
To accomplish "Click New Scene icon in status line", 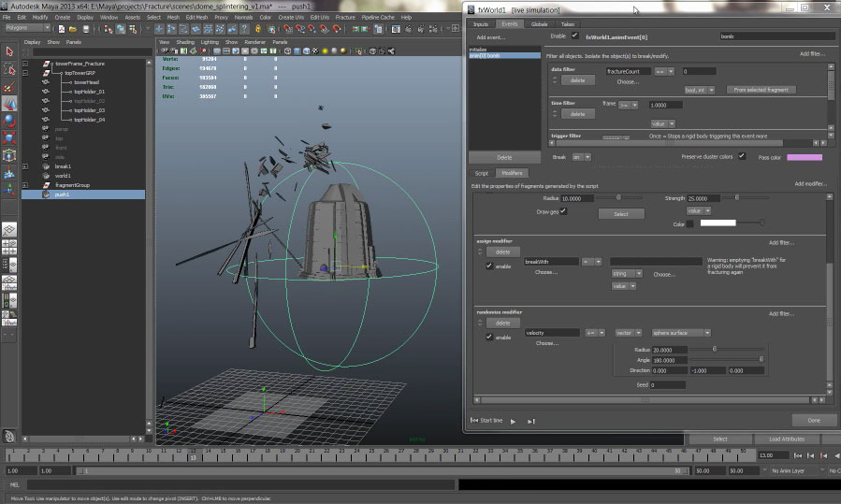I will tap(62, 29).
